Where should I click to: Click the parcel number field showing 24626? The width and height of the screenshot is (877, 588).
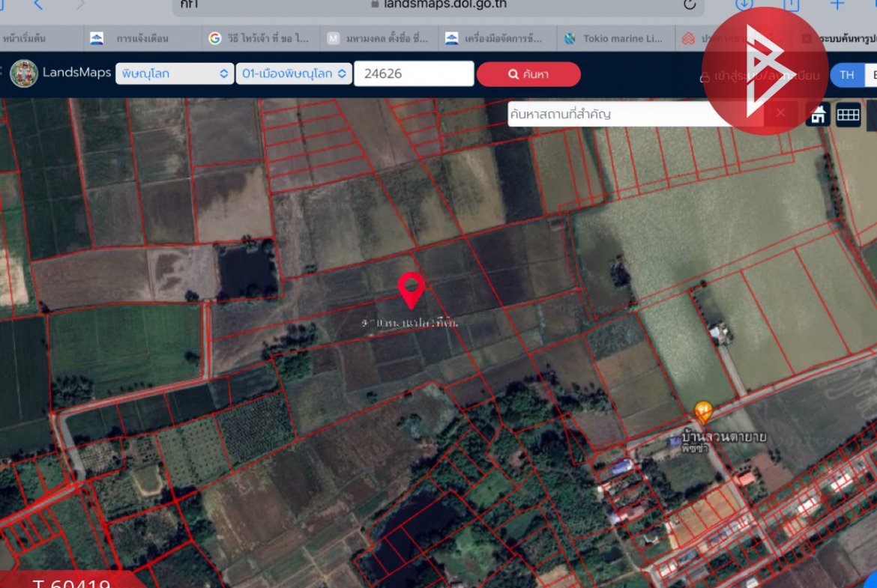point(414,73)
